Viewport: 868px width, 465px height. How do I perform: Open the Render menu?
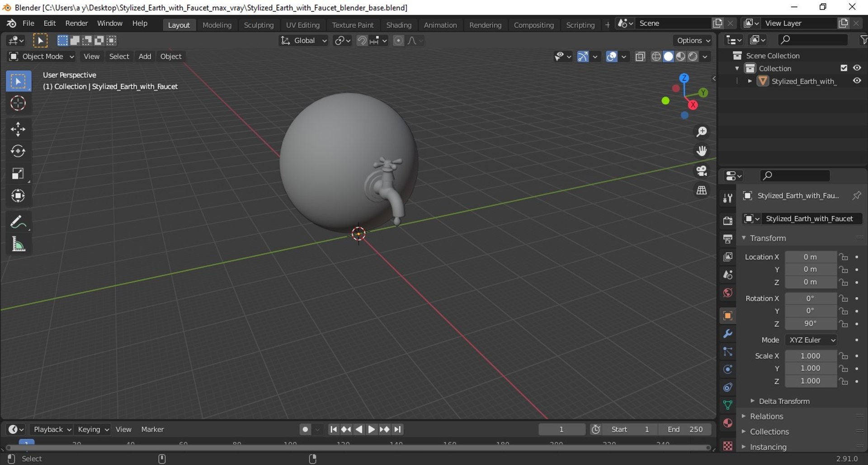tap(76, 23)
